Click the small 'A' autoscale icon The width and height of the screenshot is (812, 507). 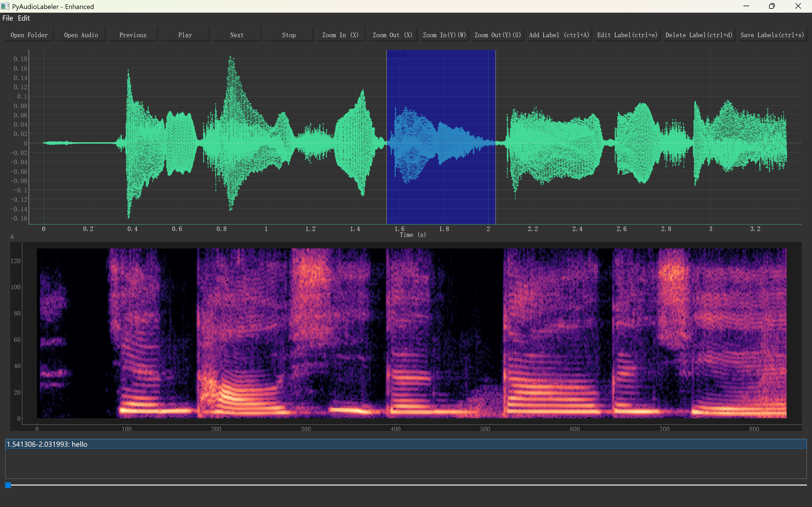(12, 236)
